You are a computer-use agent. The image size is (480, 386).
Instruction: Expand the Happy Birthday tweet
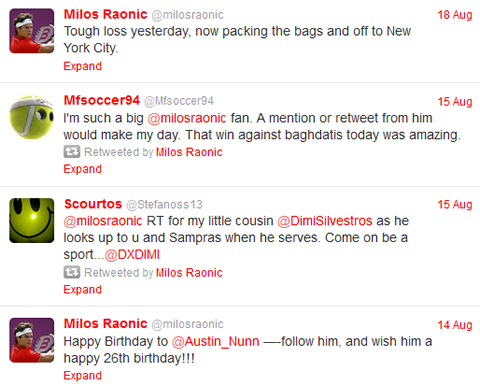pos(83,375)
